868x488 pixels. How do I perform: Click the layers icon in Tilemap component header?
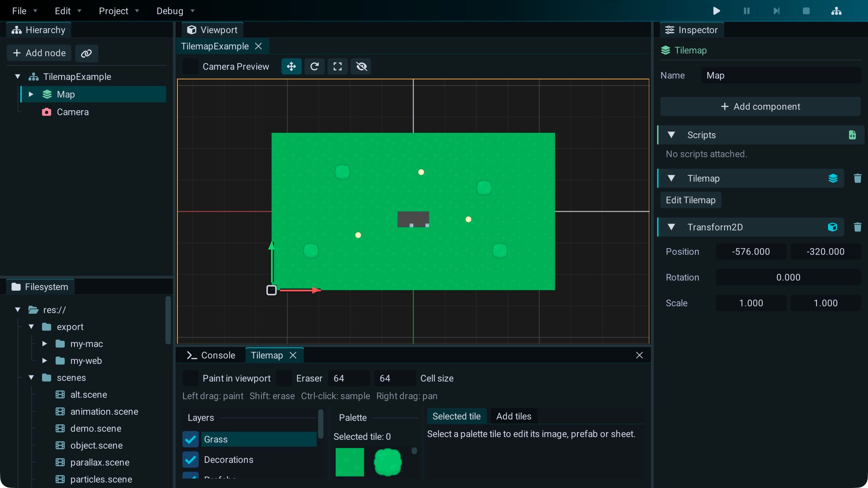point(833,178)
